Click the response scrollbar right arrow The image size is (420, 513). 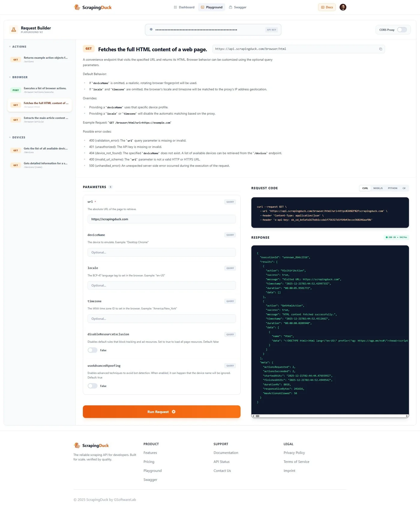pos(407,416)
